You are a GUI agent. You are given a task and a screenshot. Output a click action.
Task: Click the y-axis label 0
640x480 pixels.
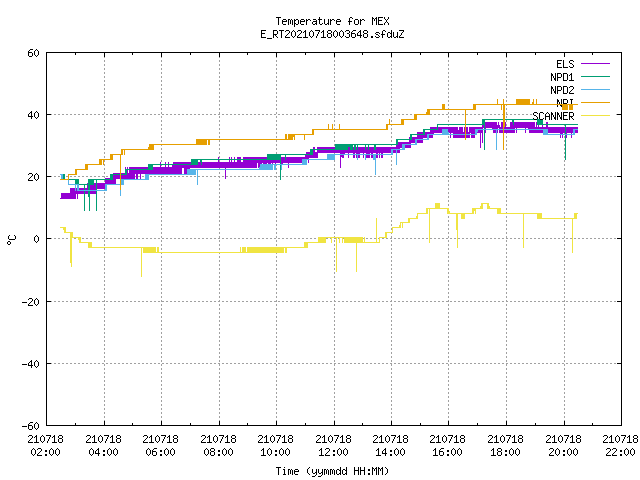coord(37,239)
